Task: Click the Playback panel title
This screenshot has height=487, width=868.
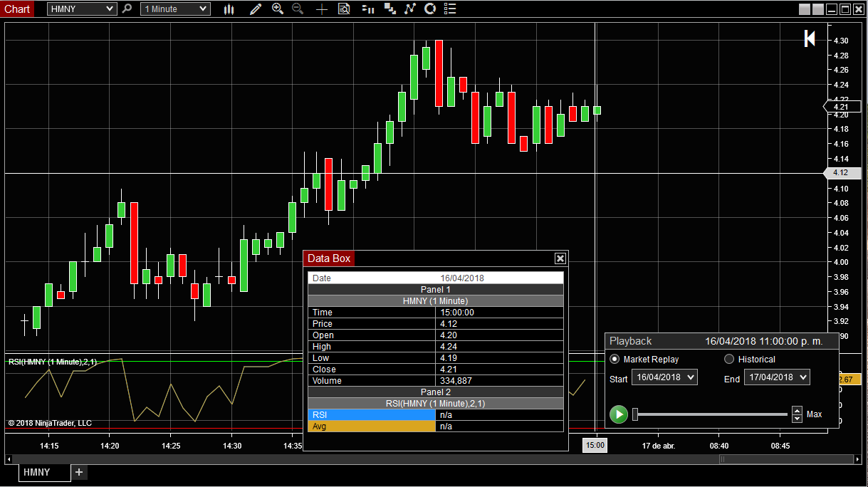Action: tap(630, 341)
